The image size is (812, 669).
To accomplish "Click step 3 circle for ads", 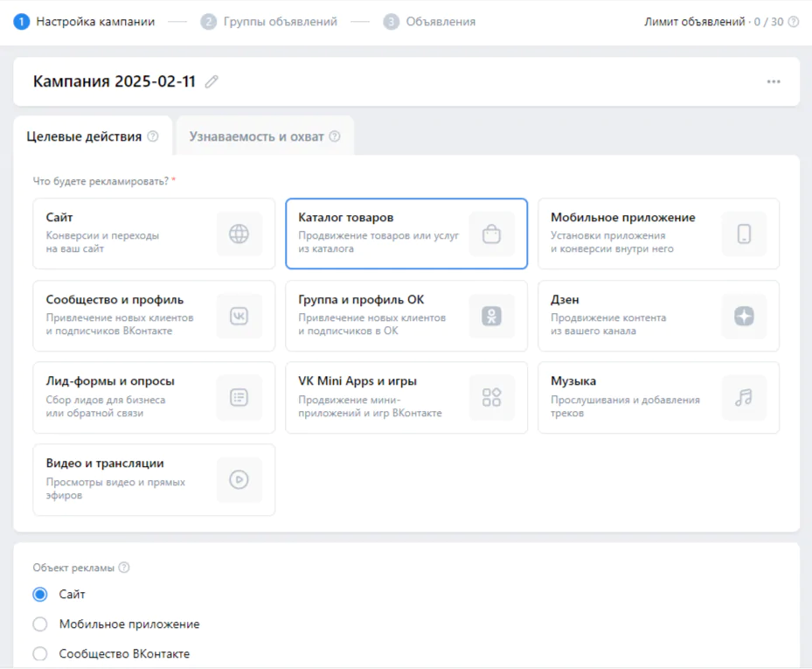I will click(391, 22).
